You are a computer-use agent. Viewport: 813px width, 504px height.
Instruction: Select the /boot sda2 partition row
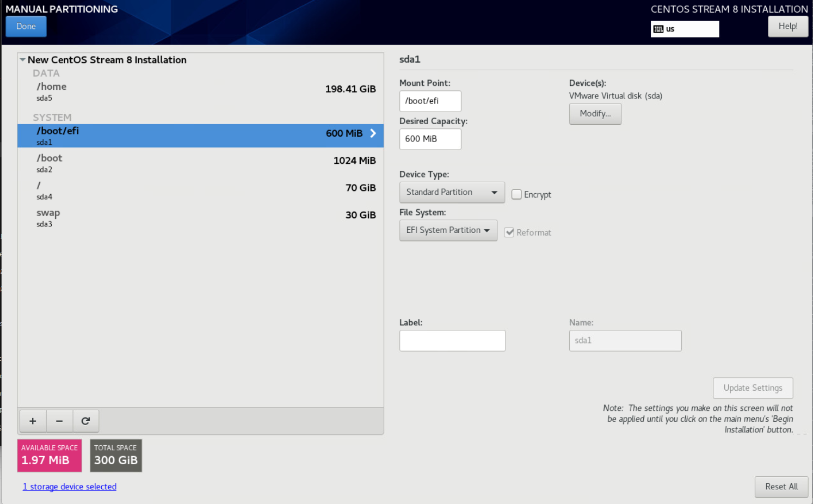[200, 163]
